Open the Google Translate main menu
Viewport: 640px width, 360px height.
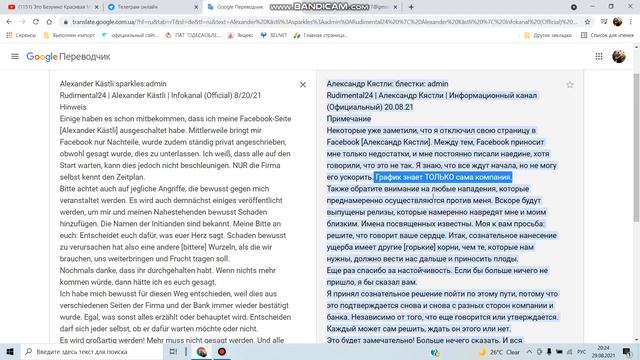click(x=15, y=56)
